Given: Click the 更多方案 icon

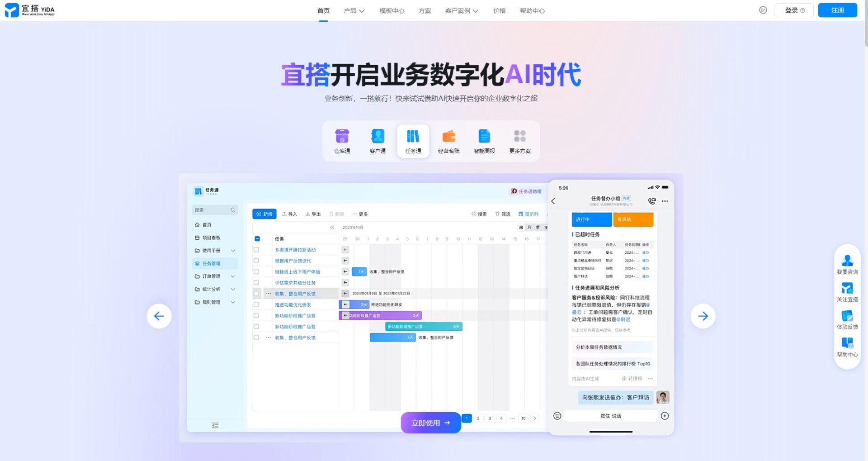Looking at the screenshot, I should tap(520, 140).
